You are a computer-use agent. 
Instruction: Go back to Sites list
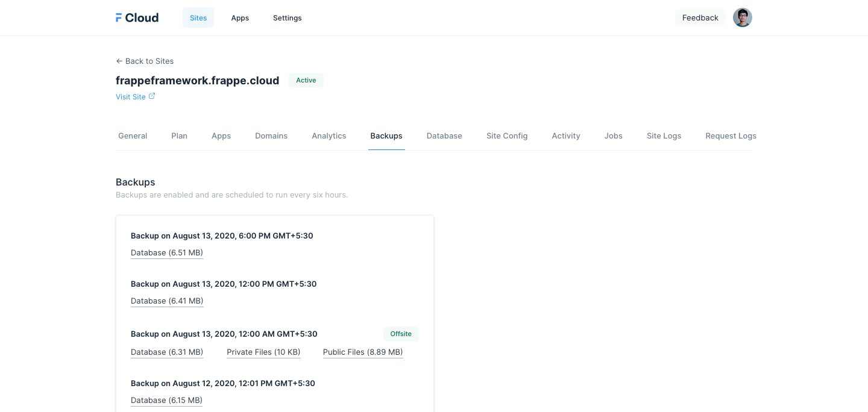(x=145, y=61)
